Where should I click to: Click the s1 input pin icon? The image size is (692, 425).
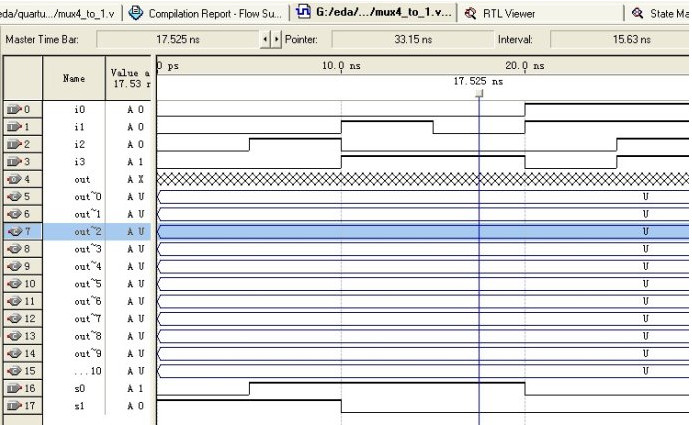tap(14, 406)
